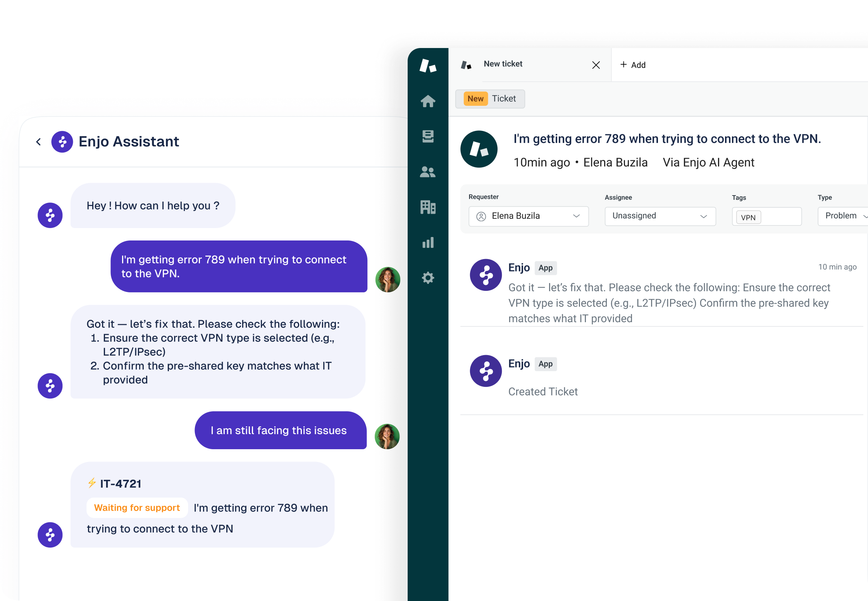This screenshot has width=868, height=601.
Task: Select the New ticket tab
Action: tap(503, 64)
